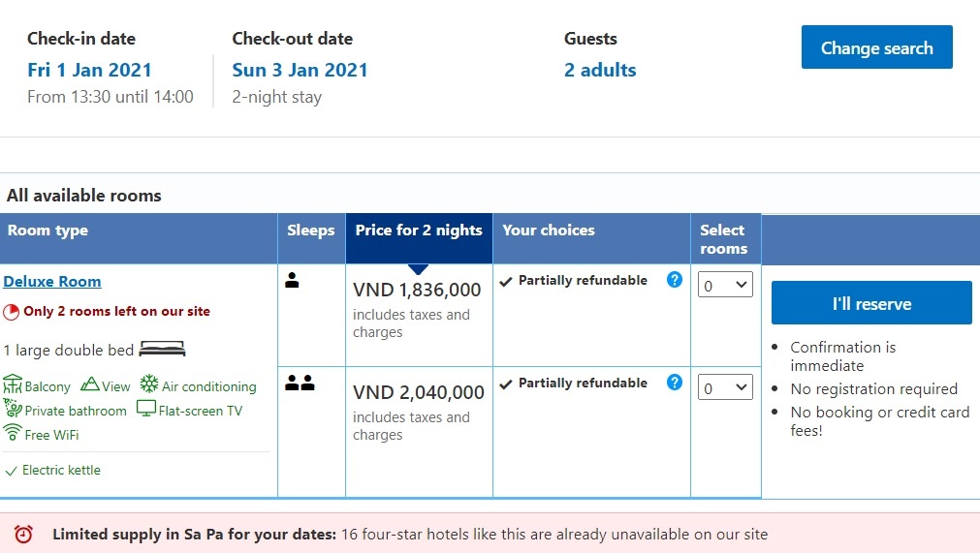Click check-out date Sun 3 Jan 2021

click(300, 70)
